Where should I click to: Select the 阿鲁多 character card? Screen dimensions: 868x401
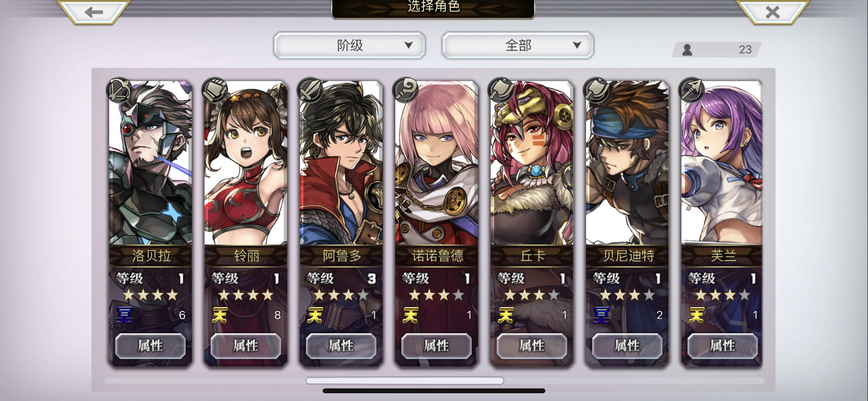(341, 223)
